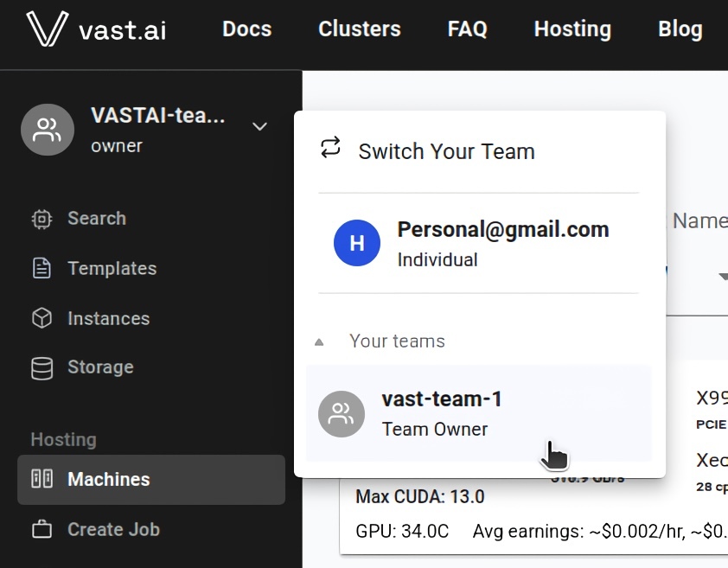Click the Switch Your Team heading
The height and width of the screenshot is (568, 728).
(x=446, y=151)
